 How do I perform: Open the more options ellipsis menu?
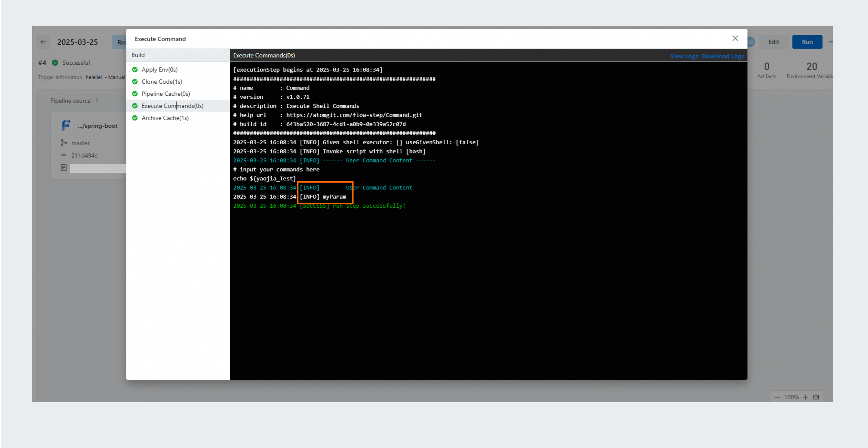point(830,42)
